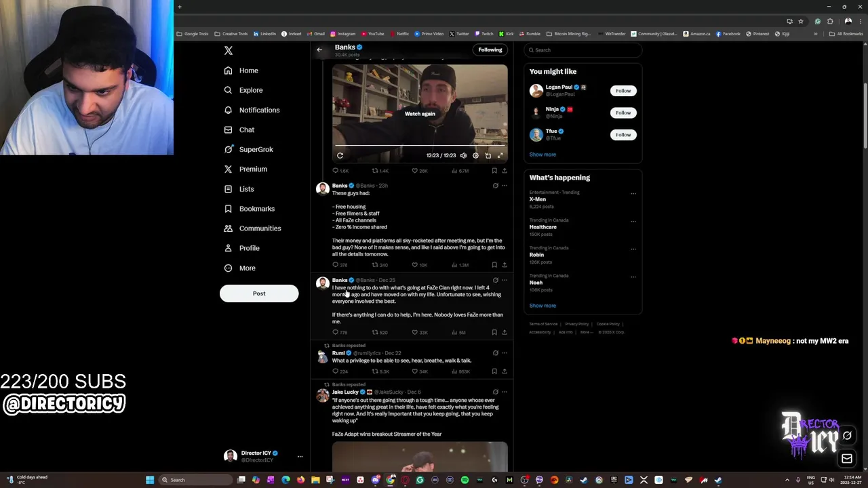The width and height of the screenshot is (868, 488).
Task: Open options for the Healthcare trend
Action: [633, 221]
